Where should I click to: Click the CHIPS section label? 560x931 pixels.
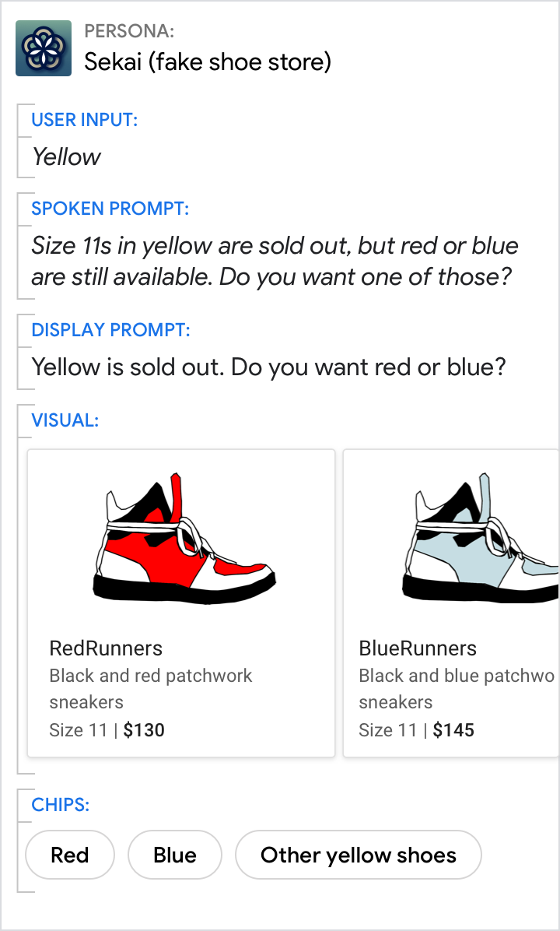(61, 805)
